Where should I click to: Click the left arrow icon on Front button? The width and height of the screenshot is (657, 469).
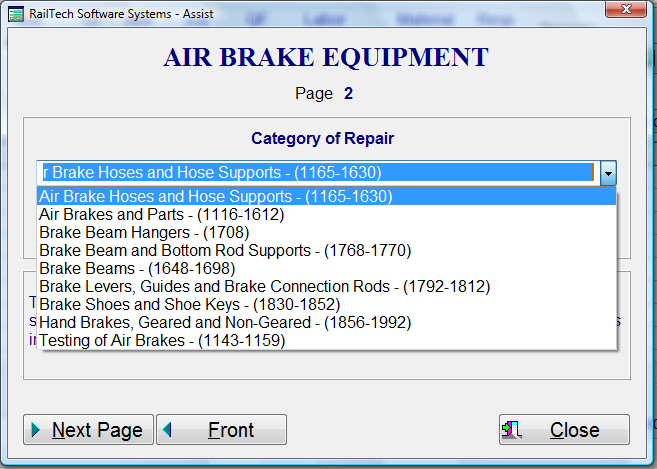click(168, 430)
